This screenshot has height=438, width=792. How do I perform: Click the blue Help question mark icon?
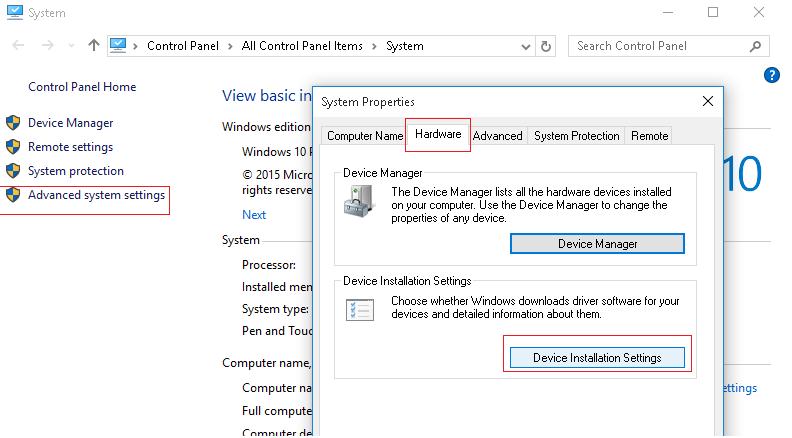(771, 75)
